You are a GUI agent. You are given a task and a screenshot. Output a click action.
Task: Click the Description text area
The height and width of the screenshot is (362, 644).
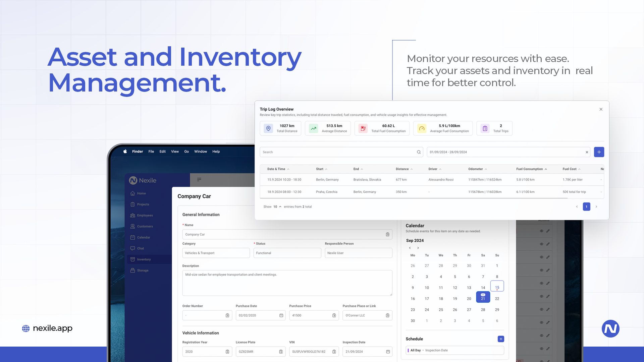pos(287,283)
